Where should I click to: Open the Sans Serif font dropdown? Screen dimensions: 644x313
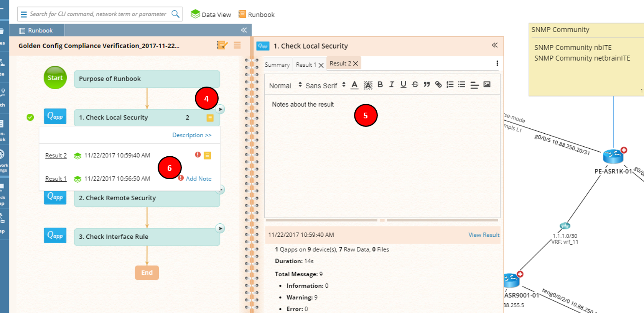coord(325,85)
